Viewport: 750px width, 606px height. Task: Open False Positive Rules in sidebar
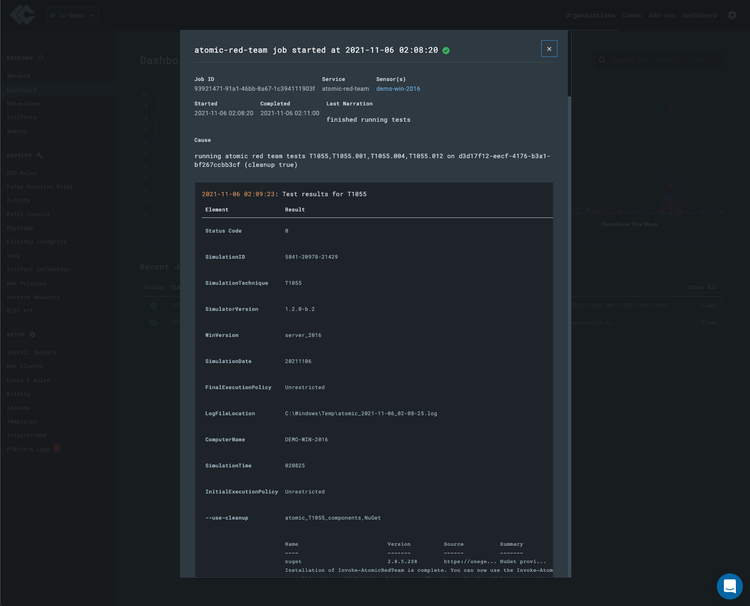pyautogui.click(x=40, y=187)
